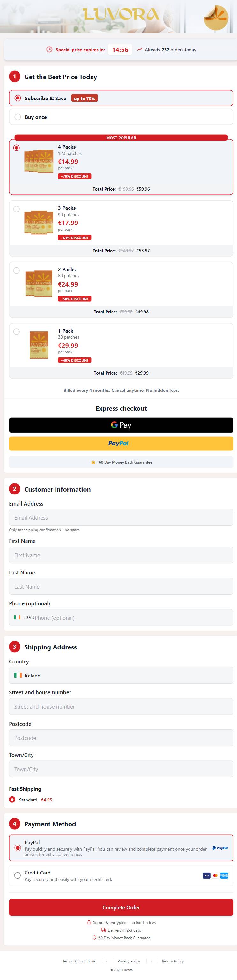
Task: Open the +353 phone country code selector
Action: coord(24,618)
